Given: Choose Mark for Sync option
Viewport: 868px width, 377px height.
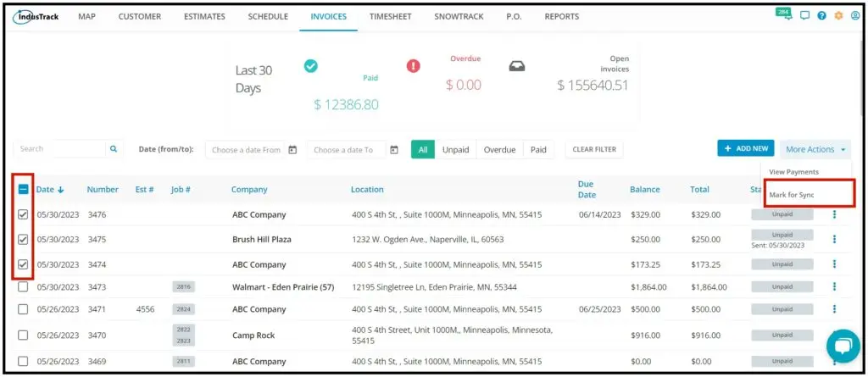Looking at the screenshot, I should click(792, 195).
